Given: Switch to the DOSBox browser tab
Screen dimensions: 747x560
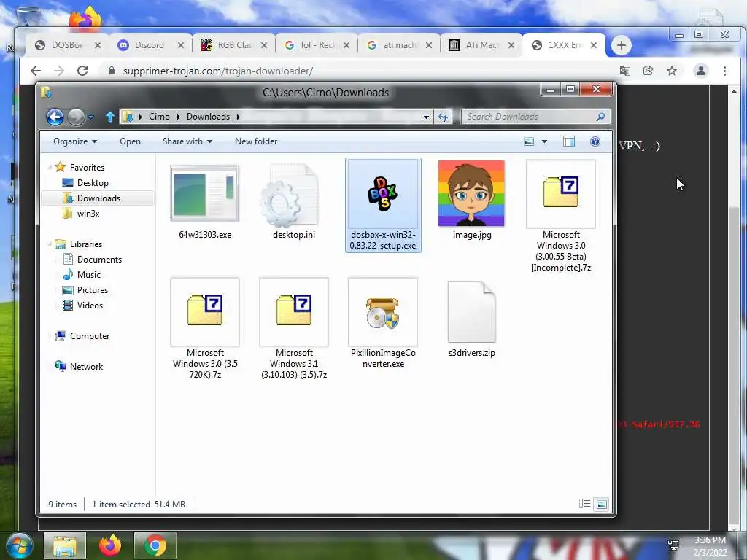Looking at the screenshot, I should point(68,45).
